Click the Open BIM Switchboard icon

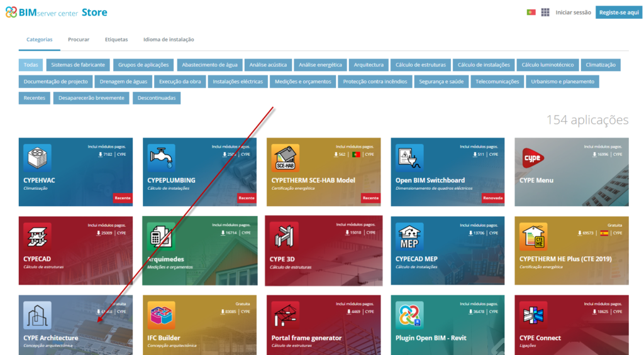(409, 158)
